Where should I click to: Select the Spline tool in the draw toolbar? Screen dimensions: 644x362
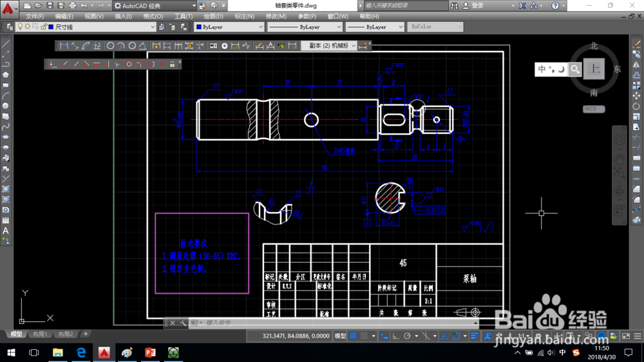coord(6,126)
